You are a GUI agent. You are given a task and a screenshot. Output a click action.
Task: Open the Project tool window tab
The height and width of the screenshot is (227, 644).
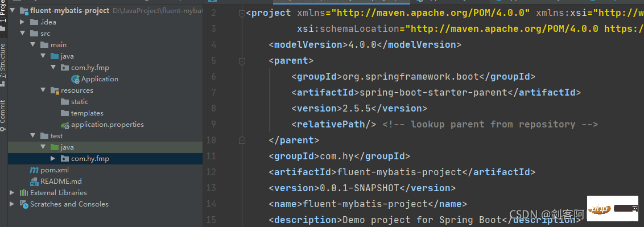click(x=3, y=15)
